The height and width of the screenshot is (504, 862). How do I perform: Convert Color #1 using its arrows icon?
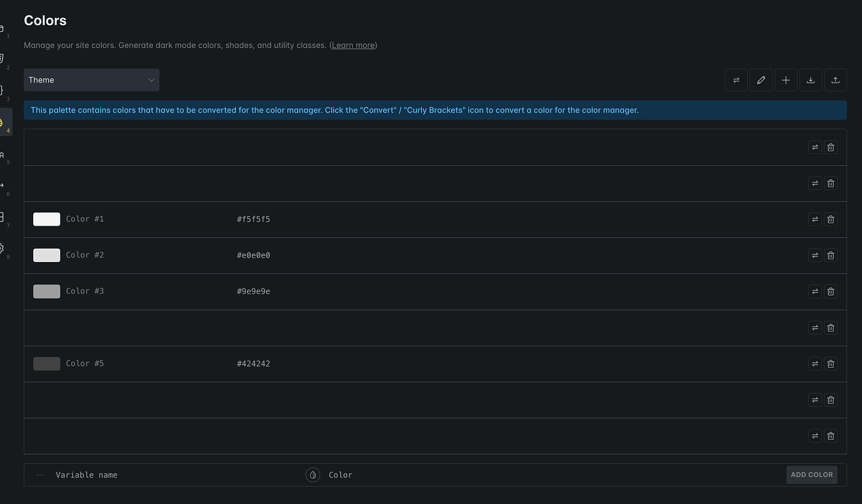[814, 219]
